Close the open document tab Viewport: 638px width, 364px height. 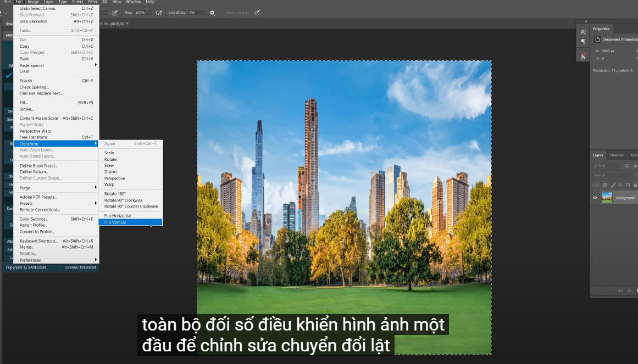coord(127,24)
